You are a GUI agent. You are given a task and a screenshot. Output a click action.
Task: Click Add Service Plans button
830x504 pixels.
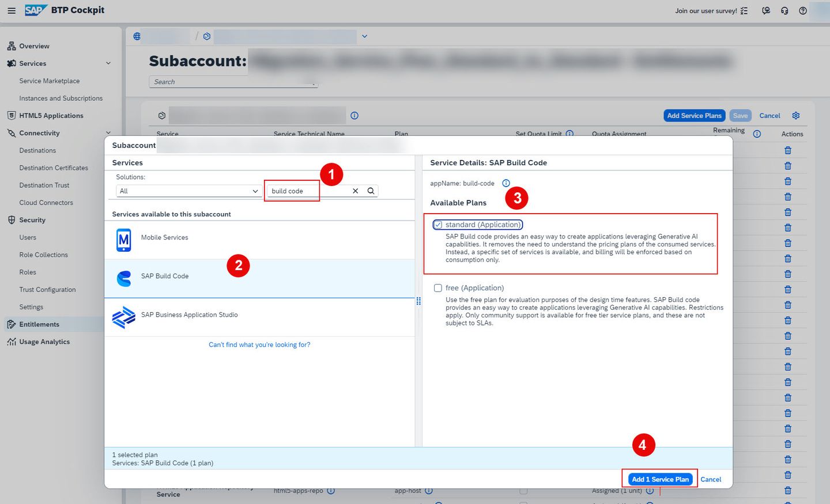tap(694, 116)
